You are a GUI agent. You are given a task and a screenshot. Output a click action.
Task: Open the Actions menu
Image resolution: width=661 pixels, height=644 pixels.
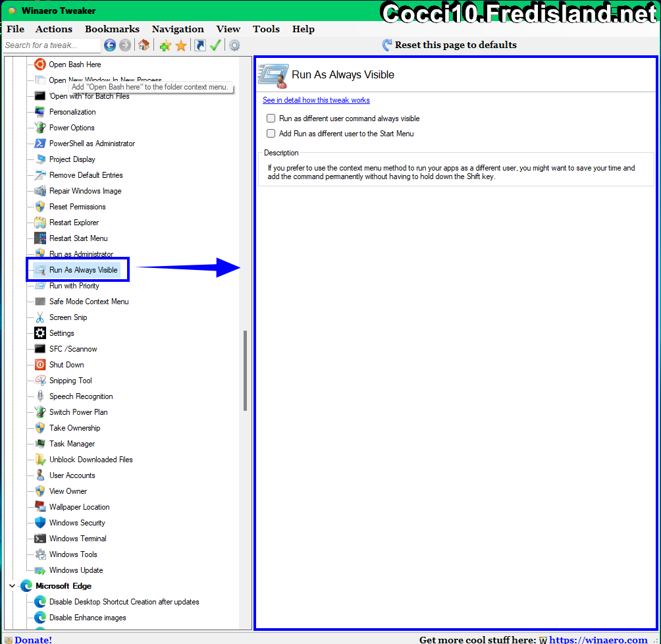(x=53, y=29)
